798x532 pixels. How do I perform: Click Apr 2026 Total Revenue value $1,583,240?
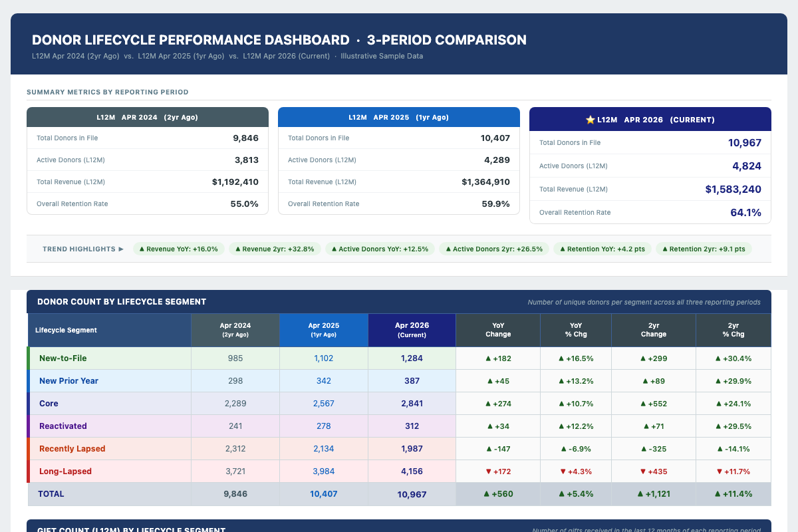(x=733, y=190)
